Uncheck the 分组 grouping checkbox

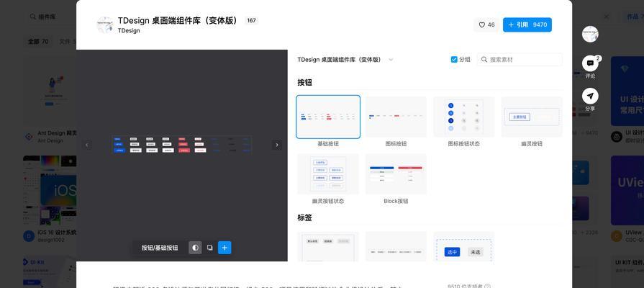(454, 60)
